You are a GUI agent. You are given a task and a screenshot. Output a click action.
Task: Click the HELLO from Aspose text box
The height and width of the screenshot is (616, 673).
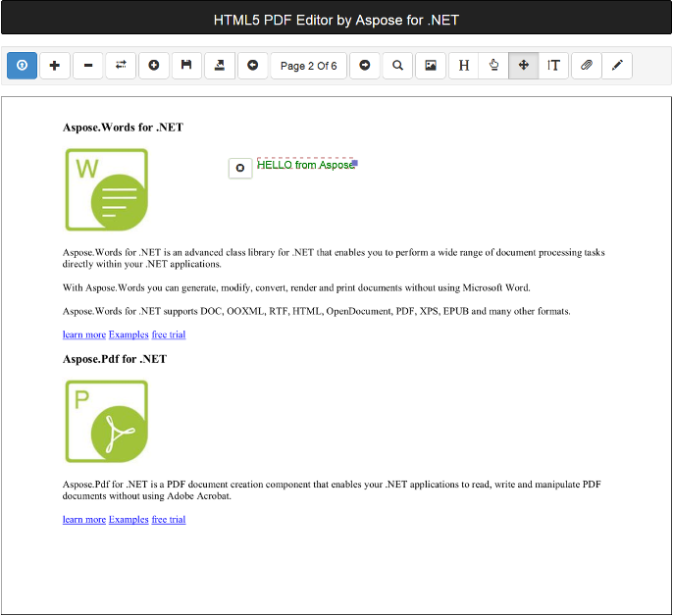click(x=306, y=165)
